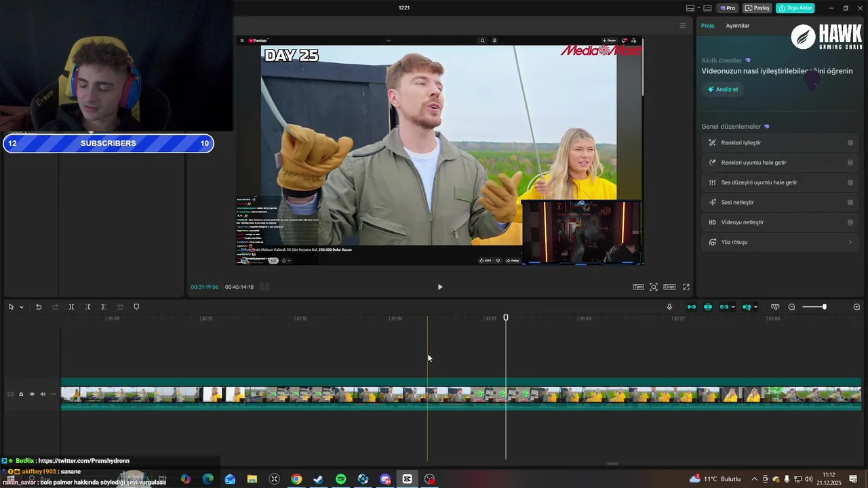Open Steam from the taskbar

click(x=318, y=479)
